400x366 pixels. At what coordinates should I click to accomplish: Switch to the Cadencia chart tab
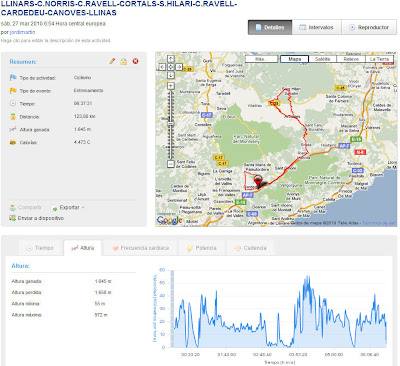[x=250, y=248]
